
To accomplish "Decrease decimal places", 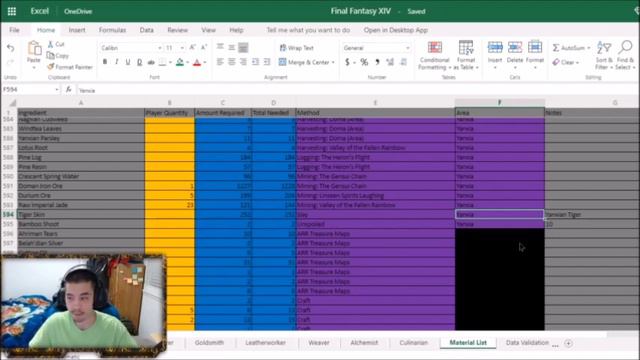I will tap(403, 62).
